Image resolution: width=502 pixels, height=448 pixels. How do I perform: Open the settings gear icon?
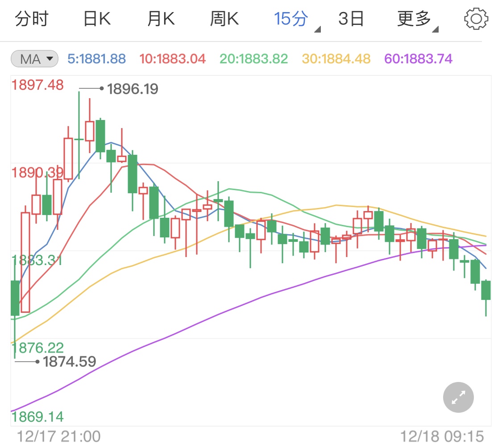(x=476, y=18)
